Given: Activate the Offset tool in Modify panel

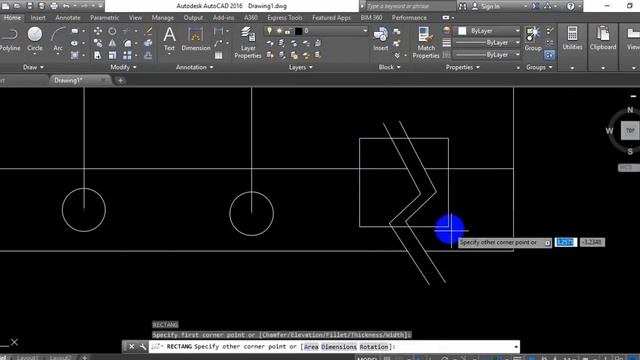Looking at the screenshot, I should [148, 55].
